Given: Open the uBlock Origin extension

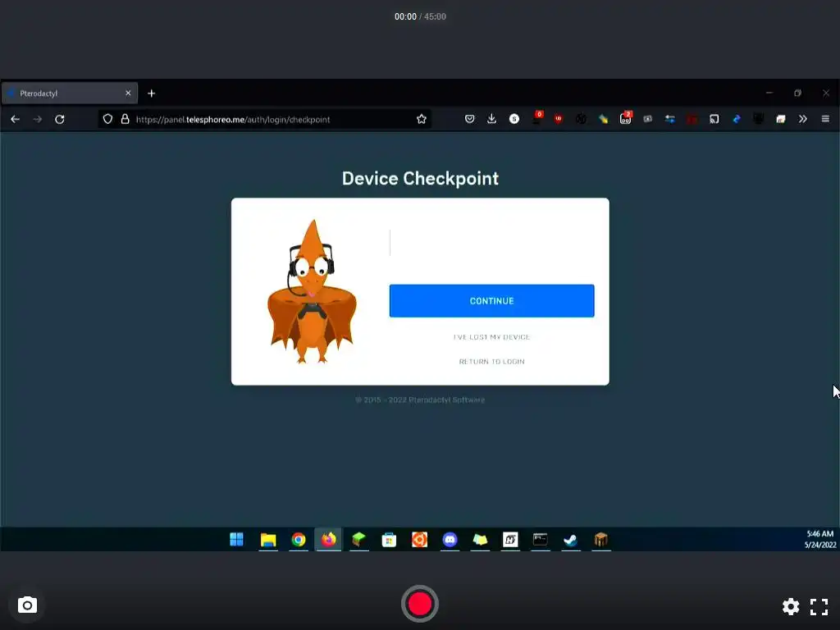Looking at the screenshot, I should (559, 119).
